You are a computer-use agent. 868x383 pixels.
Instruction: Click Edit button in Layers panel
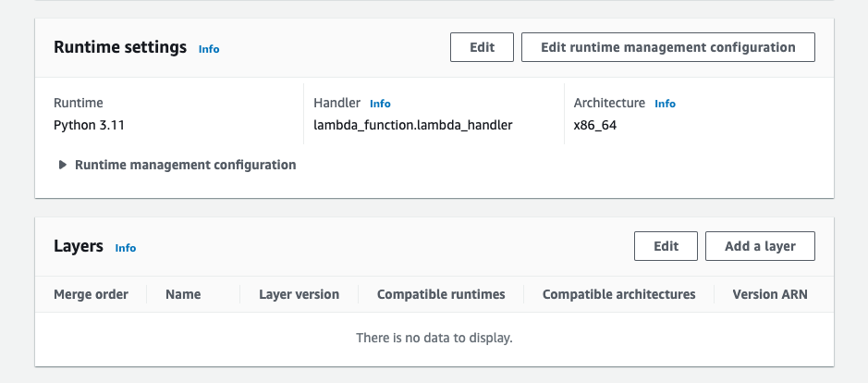666,246
